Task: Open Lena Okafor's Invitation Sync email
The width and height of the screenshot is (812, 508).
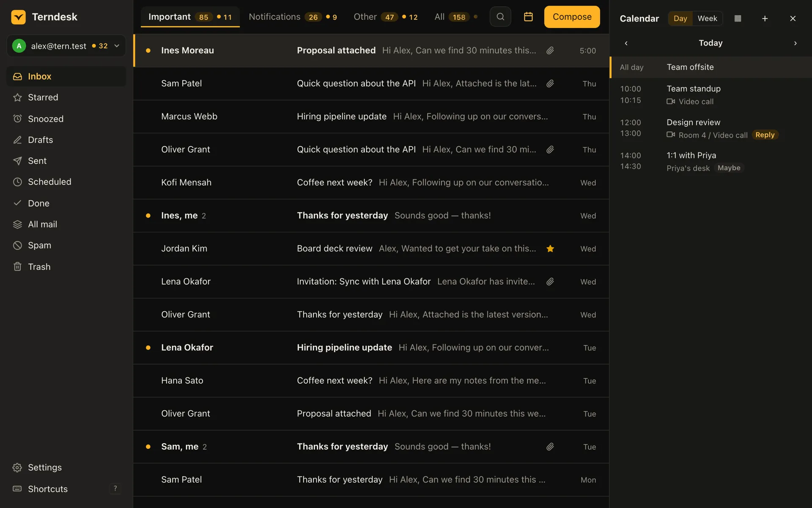Action: point(371,282)
